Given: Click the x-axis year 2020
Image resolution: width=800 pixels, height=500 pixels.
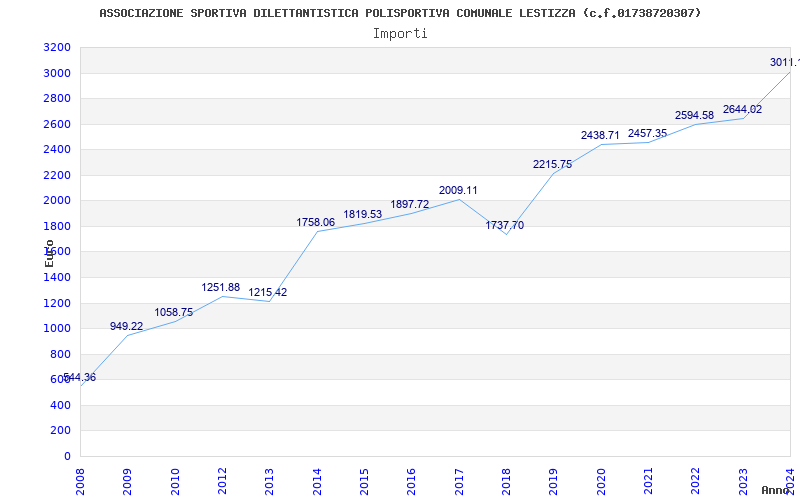Looking at the screenshot, I should pyautogui.click(x=601, y=482).
